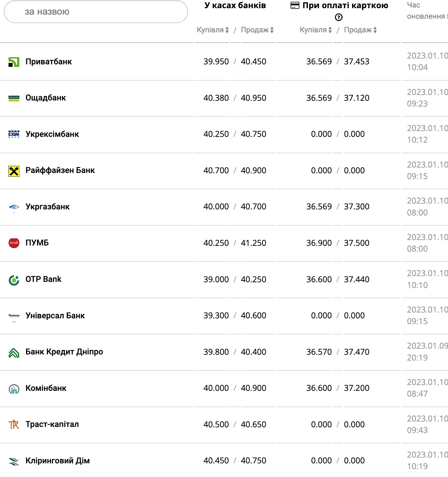Click the Укрексімбанк EXIM logo icon

tap(14, 134)
